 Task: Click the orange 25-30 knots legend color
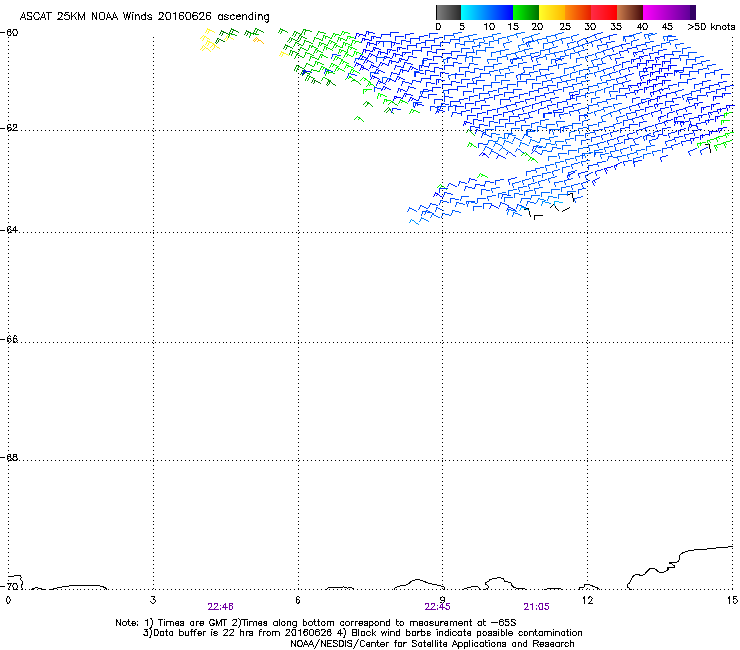pyautogui.click(x=578, y=12)
